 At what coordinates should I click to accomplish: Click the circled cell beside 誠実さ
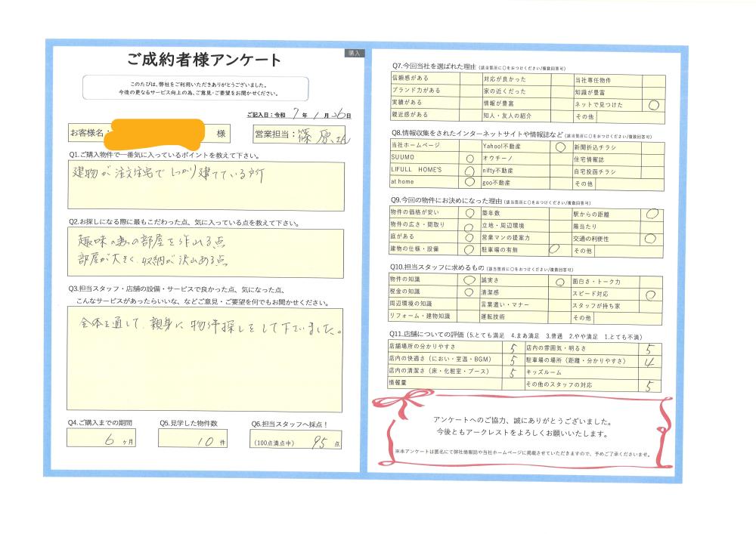click(559, 282)
